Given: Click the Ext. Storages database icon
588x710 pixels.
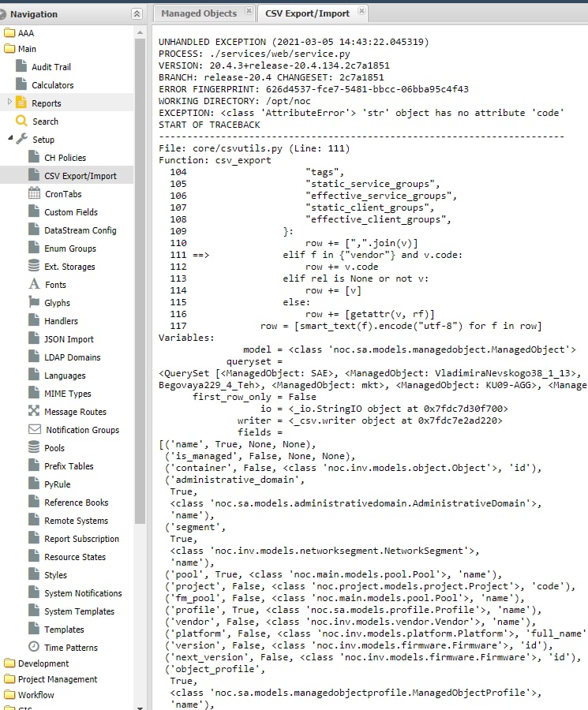Looking at the screenshot, I should click(x=34, y=266).
